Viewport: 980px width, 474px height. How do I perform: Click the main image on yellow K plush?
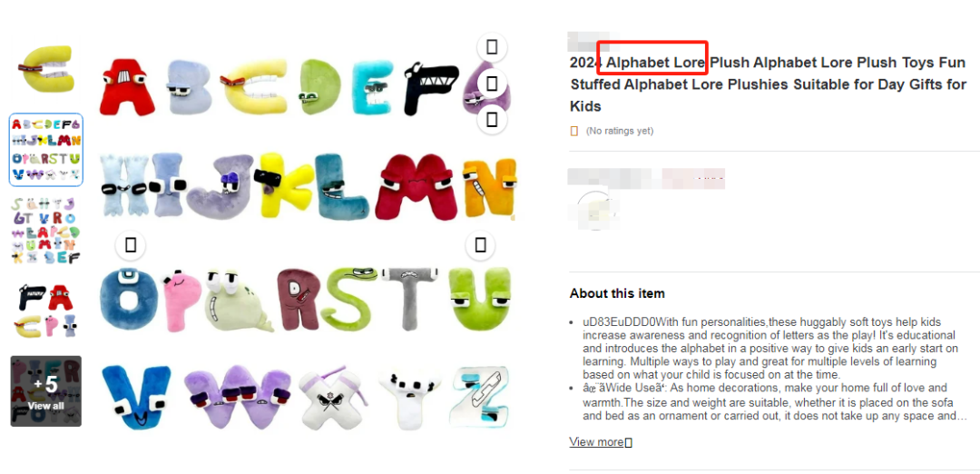pyautogui.click(x=286, y=186)
